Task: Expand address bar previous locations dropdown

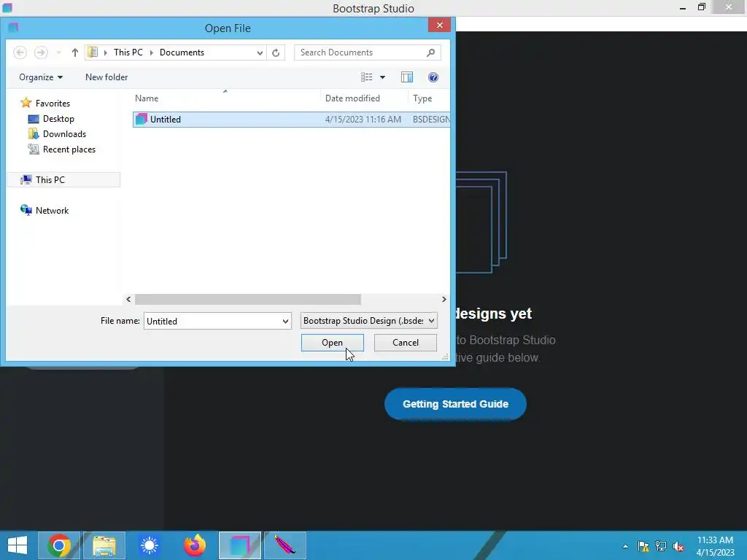Action: click(260, 52)
